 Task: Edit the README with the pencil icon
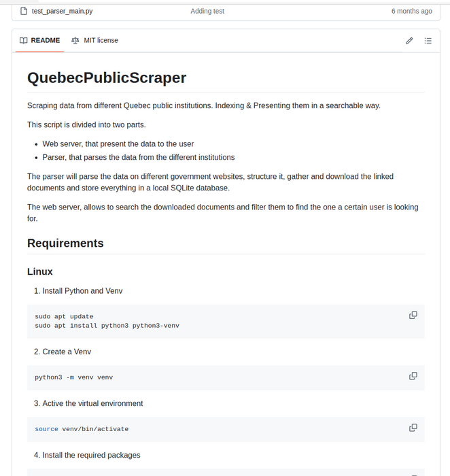409,41
